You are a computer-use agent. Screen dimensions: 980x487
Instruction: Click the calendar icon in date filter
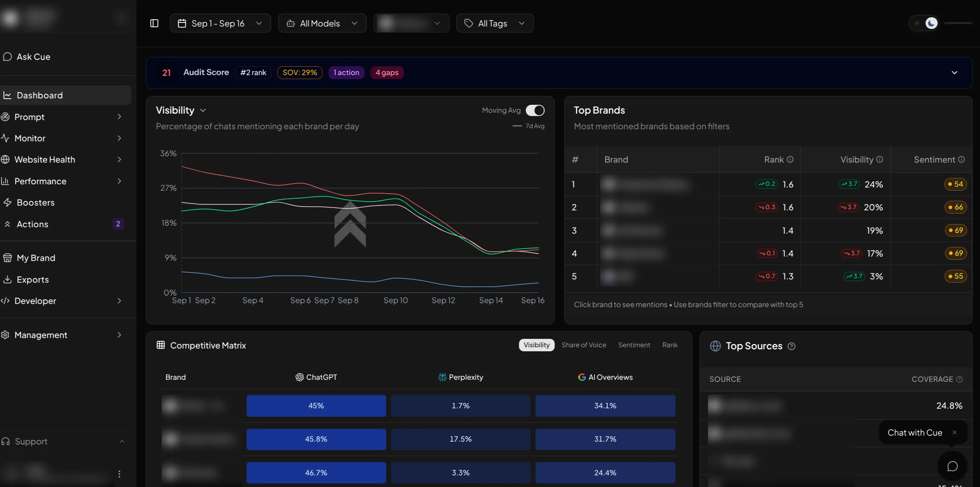click(x=182, y=23)
